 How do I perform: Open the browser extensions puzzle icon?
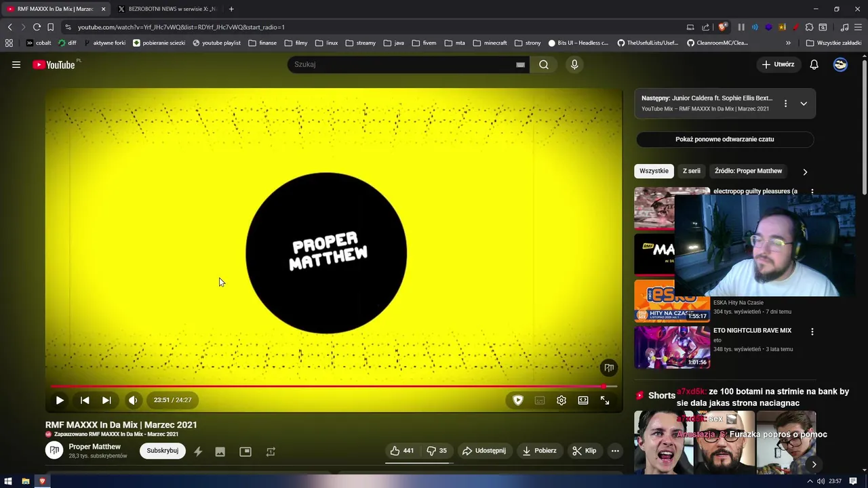[809, 27]
